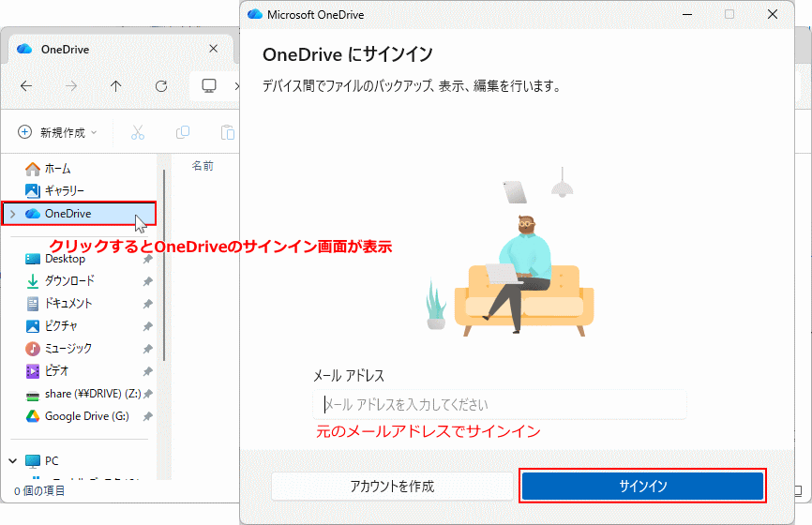Click the Forward arrow in File Explorer
Viewport: 812px width, 525px height.
coord(71,86)
